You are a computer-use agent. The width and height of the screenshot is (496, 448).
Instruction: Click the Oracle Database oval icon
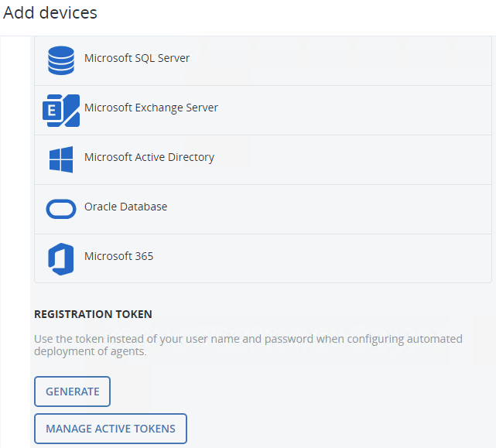(x=61, y=209)
